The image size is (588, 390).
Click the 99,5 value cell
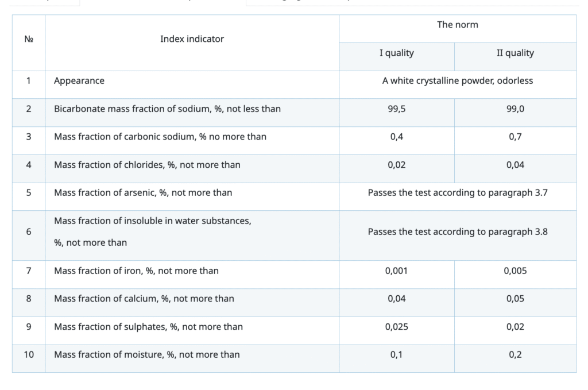point(396,109)
